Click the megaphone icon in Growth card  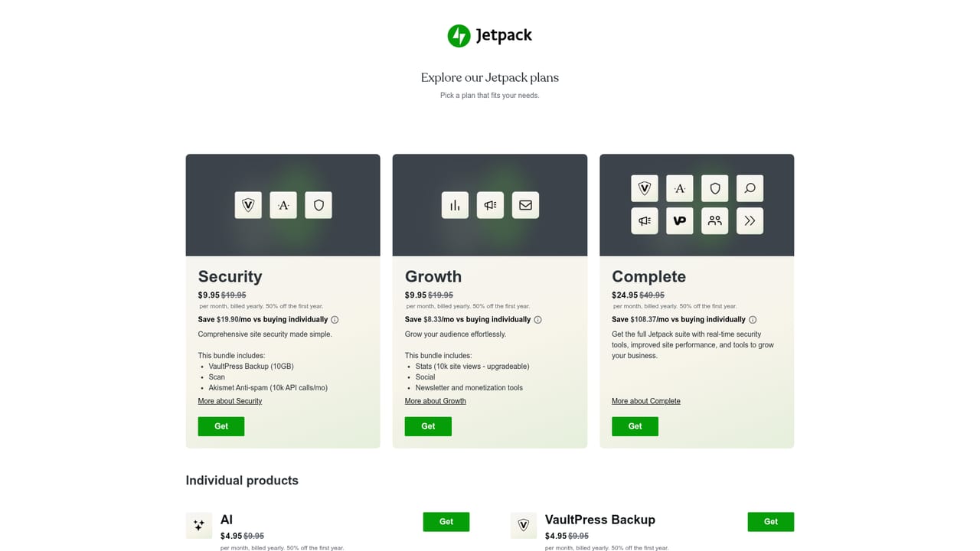(x=490, y=205)
